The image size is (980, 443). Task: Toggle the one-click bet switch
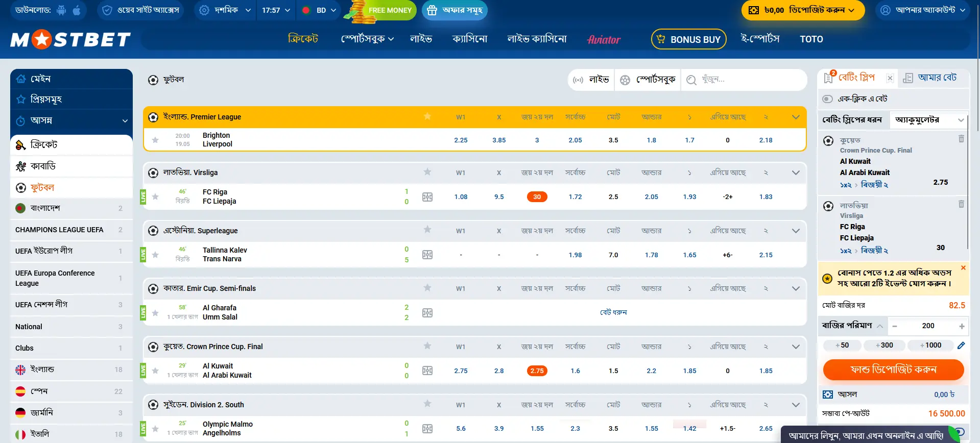(x=827, y=99)
